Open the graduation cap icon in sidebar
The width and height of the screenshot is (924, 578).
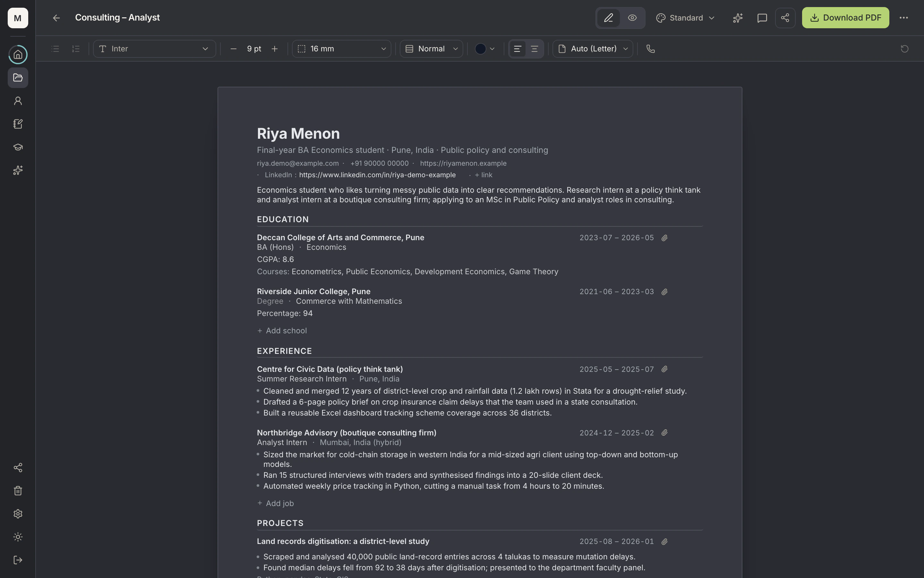point(18,147)
